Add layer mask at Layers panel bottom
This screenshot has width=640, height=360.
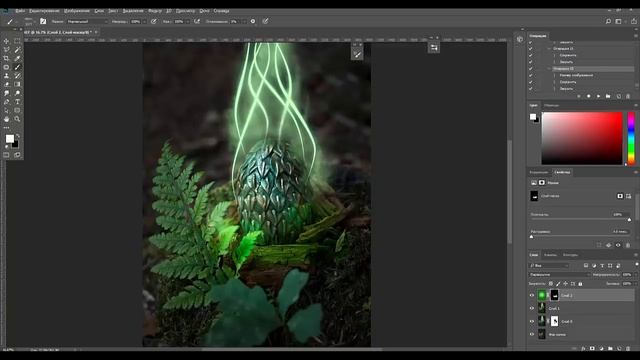(592, 349)
